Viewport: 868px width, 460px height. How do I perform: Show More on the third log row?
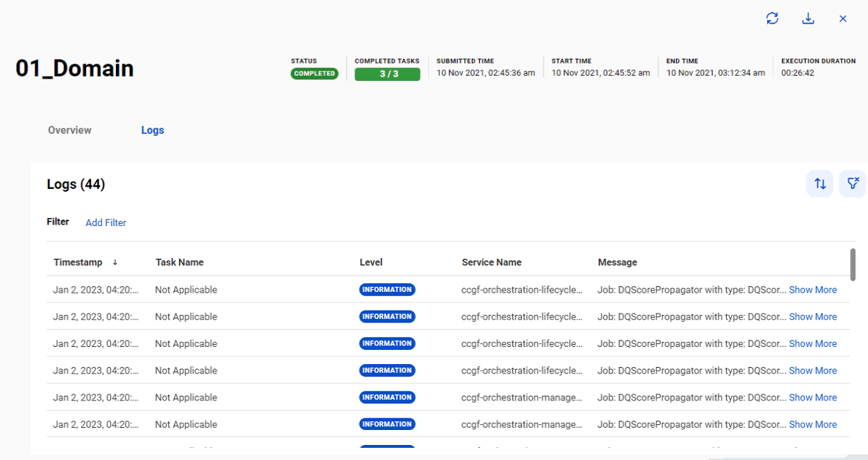tap(813, 343)
